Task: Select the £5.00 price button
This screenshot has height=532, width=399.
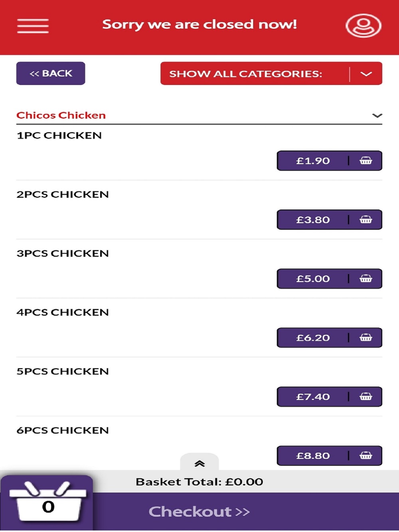Action: coord(313,279)
